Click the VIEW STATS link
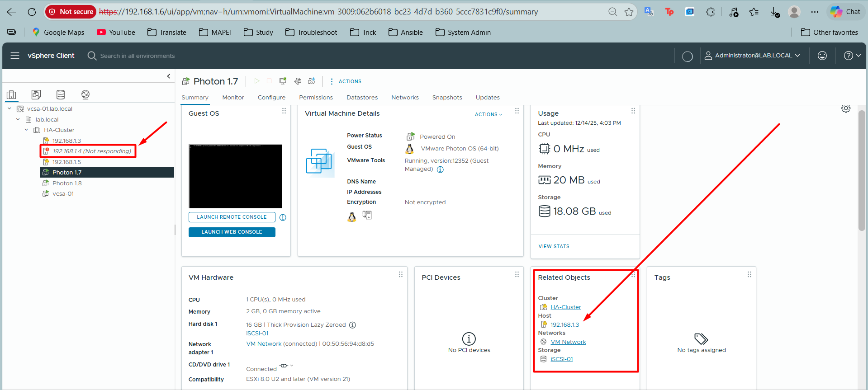The height and width of the screenshot is (390, 868). 554,246
